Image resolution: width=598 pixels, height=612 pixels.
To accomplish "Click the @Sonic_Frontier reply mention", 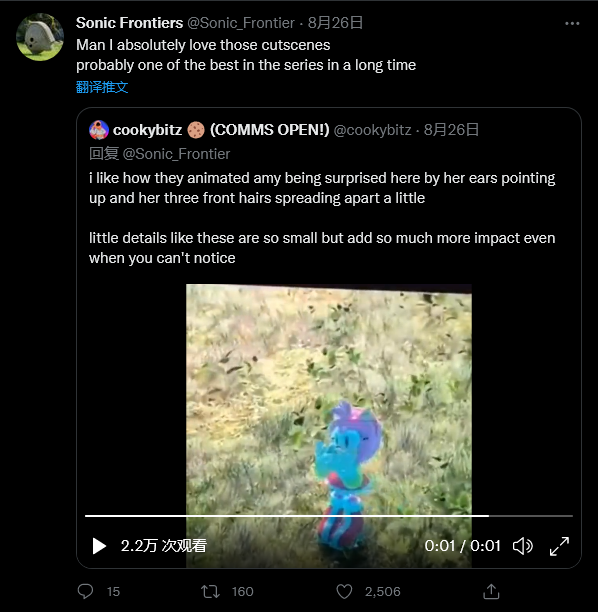I will pos(176,154).
